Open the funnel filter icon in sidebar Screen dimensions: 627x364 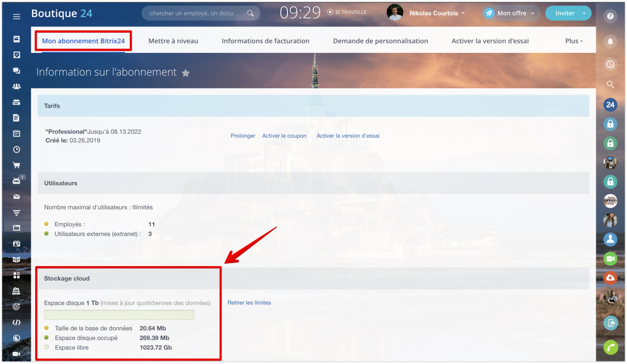16,213
